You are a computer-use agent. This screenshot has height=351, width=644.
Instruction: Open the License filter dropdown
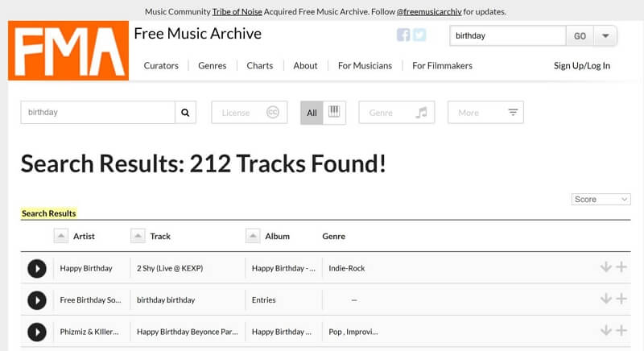click(250, 113)
